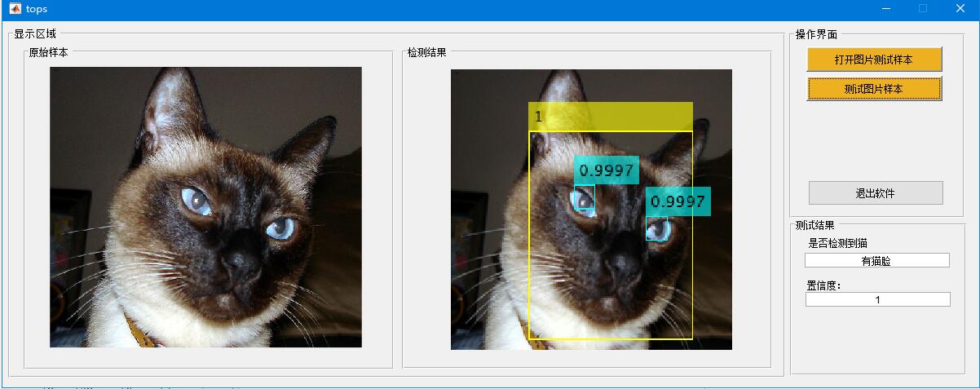Select the detection result cat image
Viewport: 980px width, 389px height.
[x=591, y=209]
